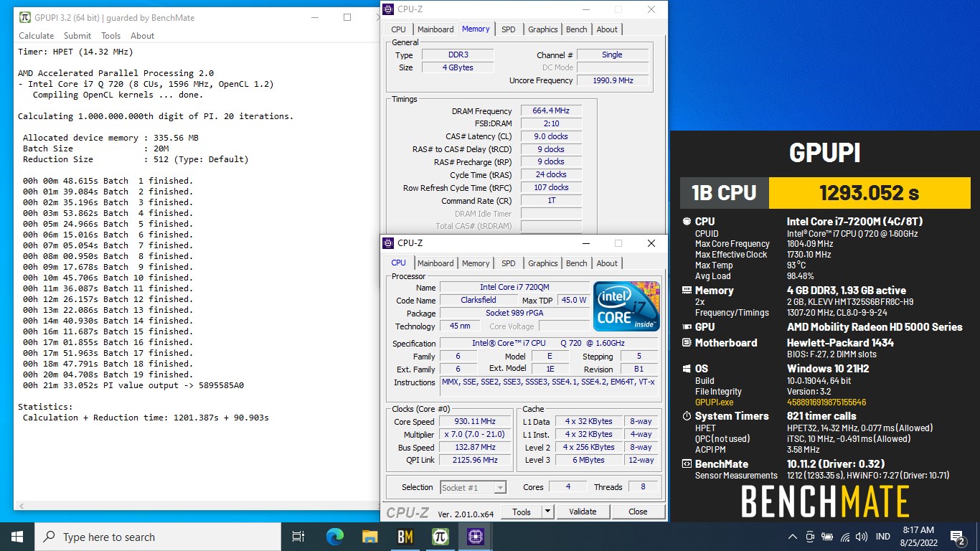Click the 1293.052 s result in BenchMate

[x=869, y=192]
